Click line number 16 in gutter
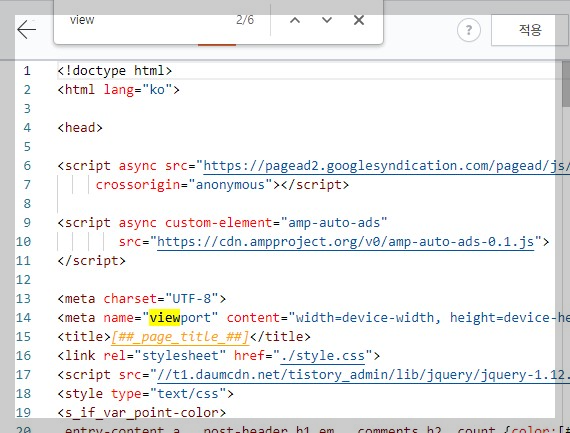This screenshot has height=433, width=570. coord(23,356)
